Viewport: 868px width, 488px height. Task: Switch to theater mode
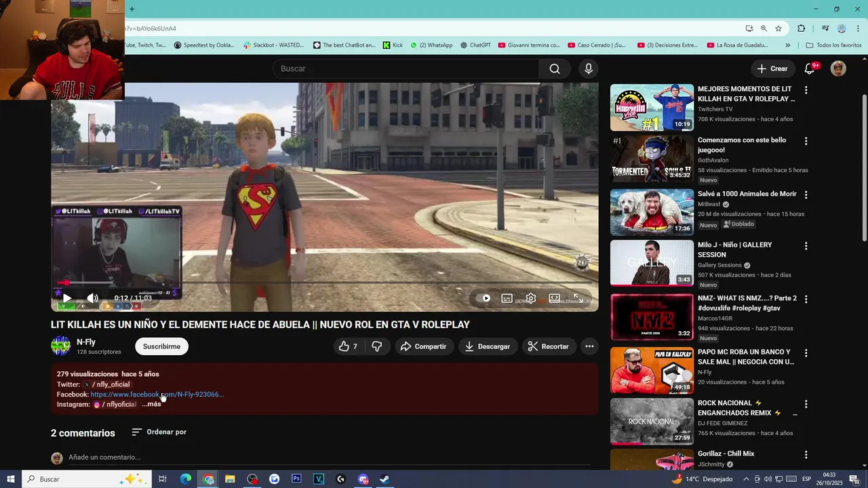[x=554, y=298]
